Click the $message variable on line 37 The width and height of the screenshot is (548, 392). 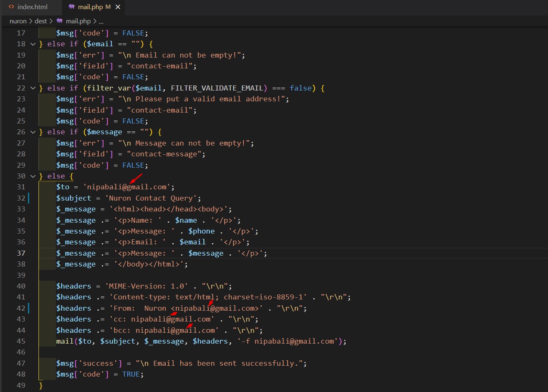(206, 253)
